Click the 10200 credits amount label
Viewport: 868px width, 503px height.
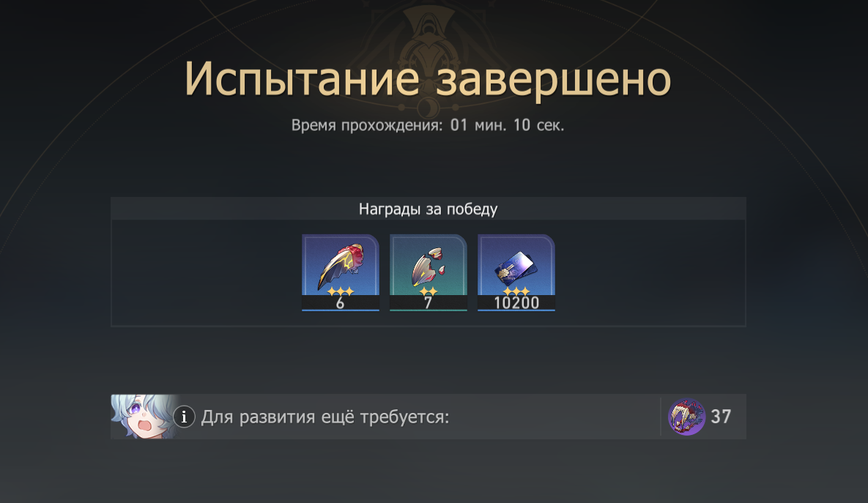point(516,302)
